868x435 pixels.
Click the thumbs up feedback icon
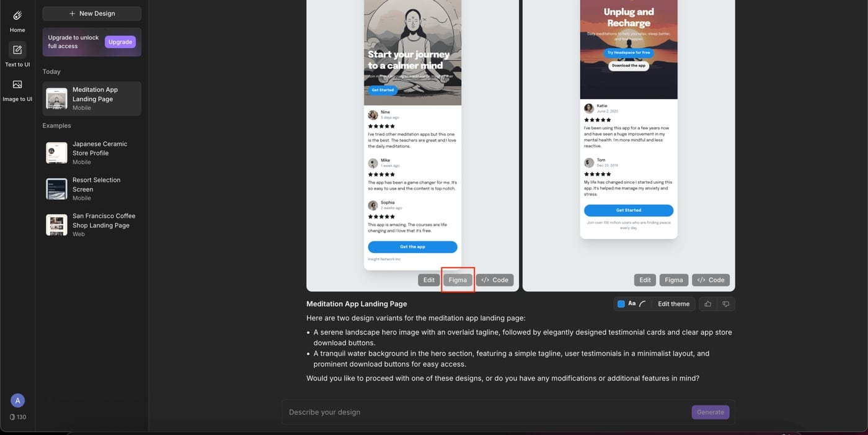pyautogui.click(x=708, y=304)
